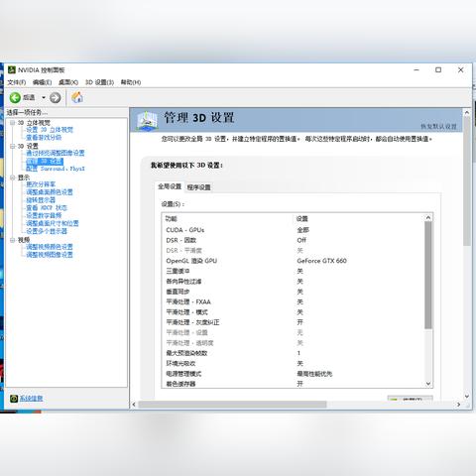The width and height of the screenshot is (476, 476).
Task: Open 调整视频颜色设置 in the tree
Action: 50,247
